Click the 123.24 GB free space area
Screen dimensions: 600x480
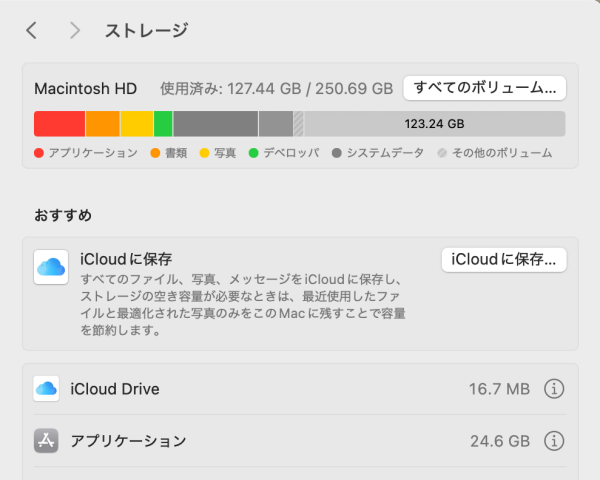(434, 124)
